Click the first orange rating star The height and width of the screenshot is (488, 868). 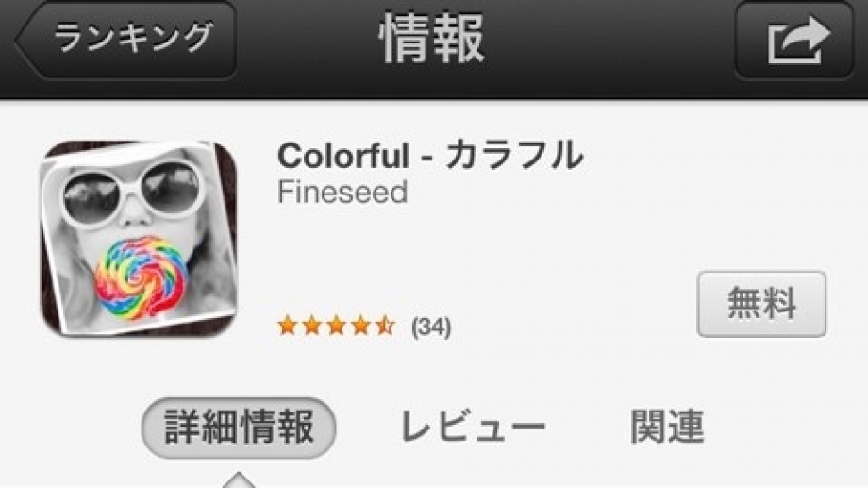pyautogui.click(x=288, y=325)
